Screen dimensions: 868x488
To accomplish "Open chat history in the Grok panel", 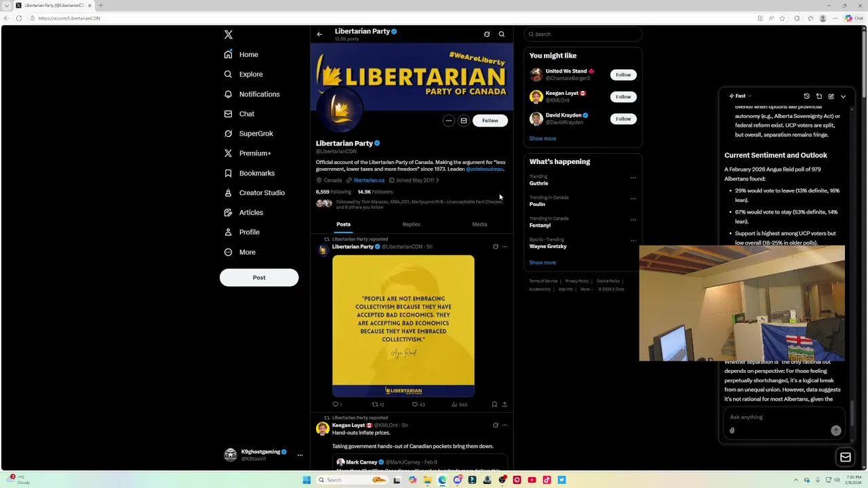I will tap(806, 96).
